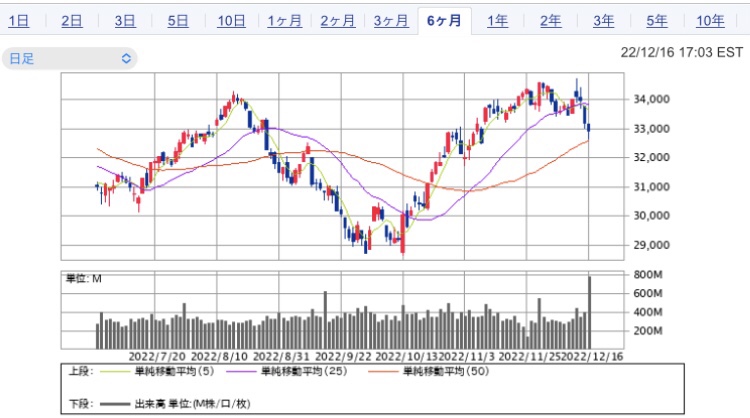Click the 34,000 price axis label
Screen dimensions: 750x418
[x=651, y=99]
